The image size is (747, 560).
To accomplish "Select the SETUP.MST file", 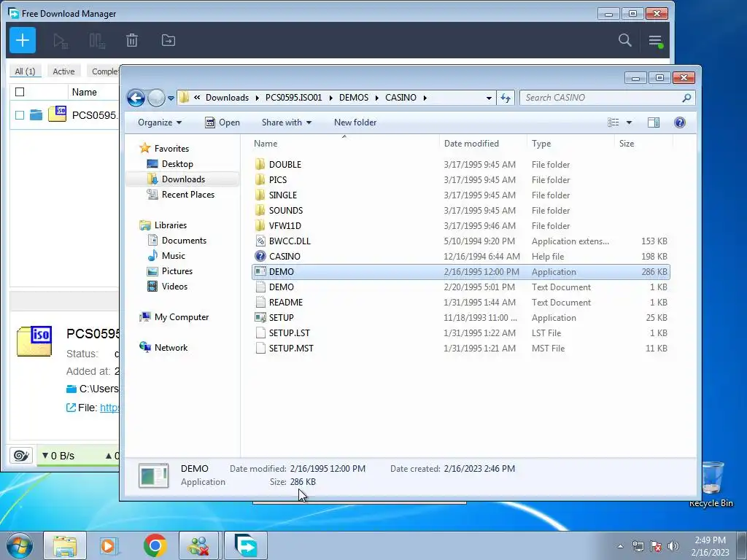I will [291, 348].
